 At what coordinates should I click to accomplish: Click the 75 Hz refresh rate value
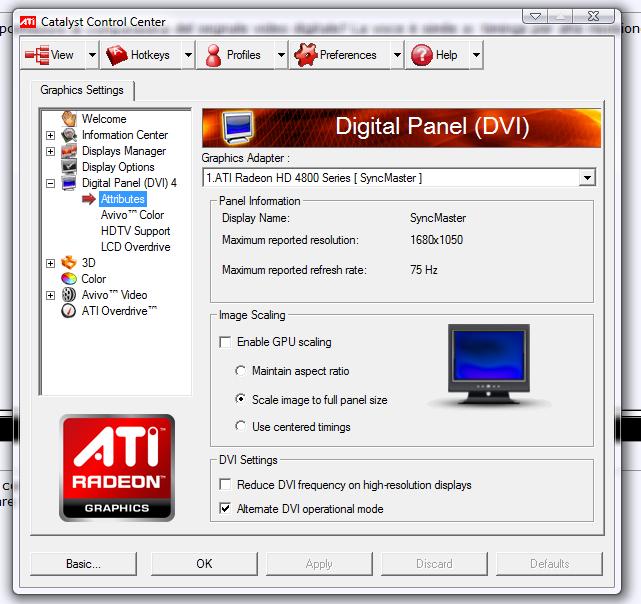[424, 270]
